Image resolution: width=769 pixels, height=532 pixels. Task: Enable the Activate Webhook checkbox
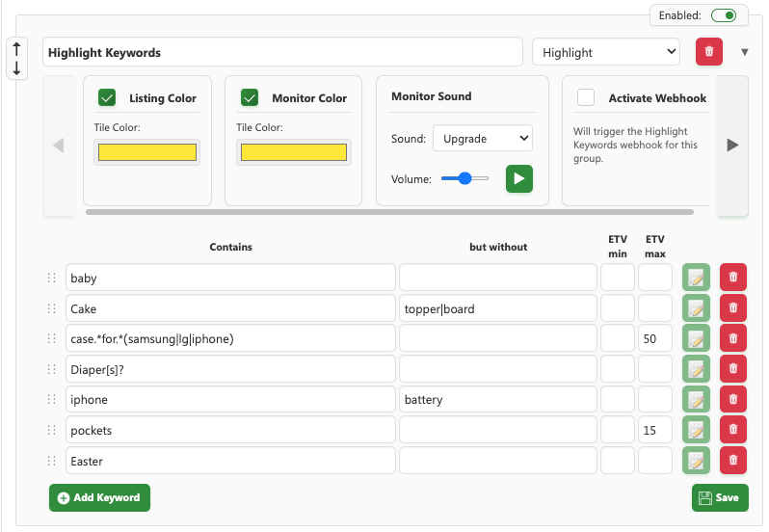tap(586, 97)
